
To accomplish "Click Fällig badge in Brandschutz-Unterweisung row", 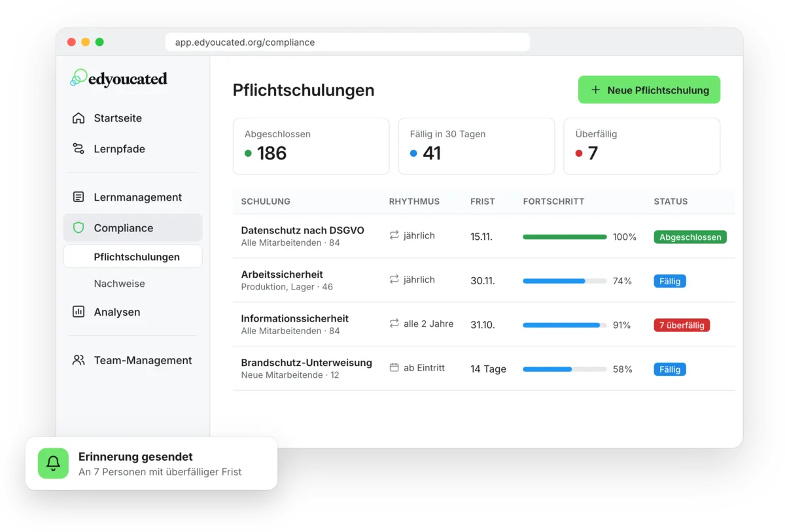I will point(670,369).
